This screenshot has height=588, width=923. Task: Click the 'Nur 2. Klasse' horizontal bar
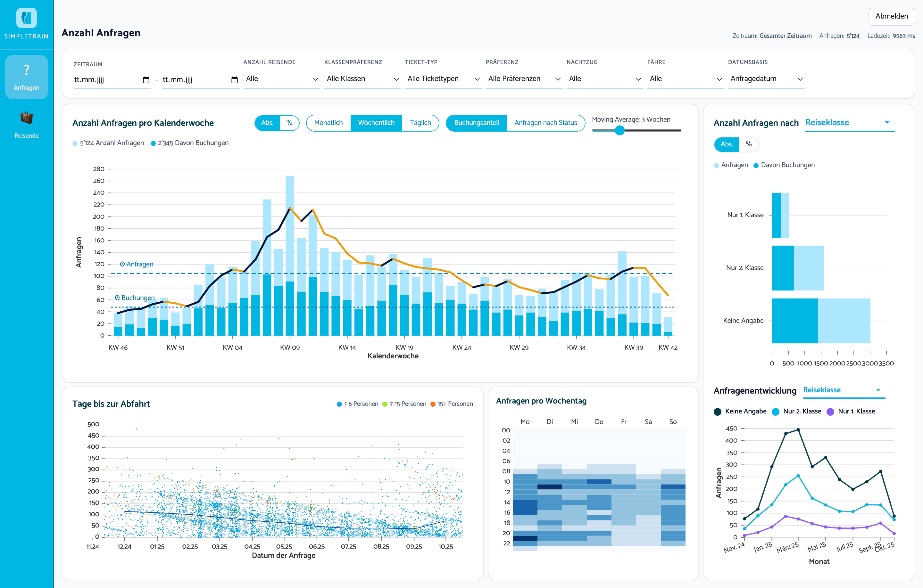pos(798,268)
